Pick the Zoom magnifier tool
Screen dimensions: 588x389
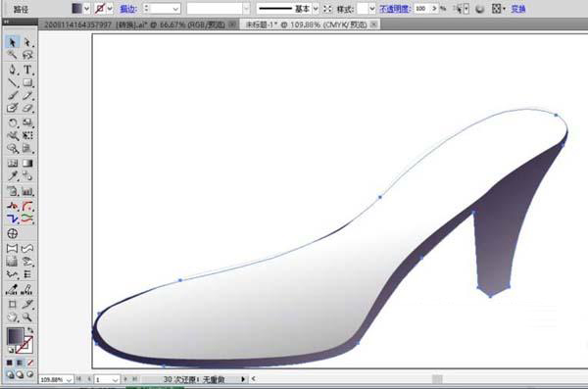27,317
